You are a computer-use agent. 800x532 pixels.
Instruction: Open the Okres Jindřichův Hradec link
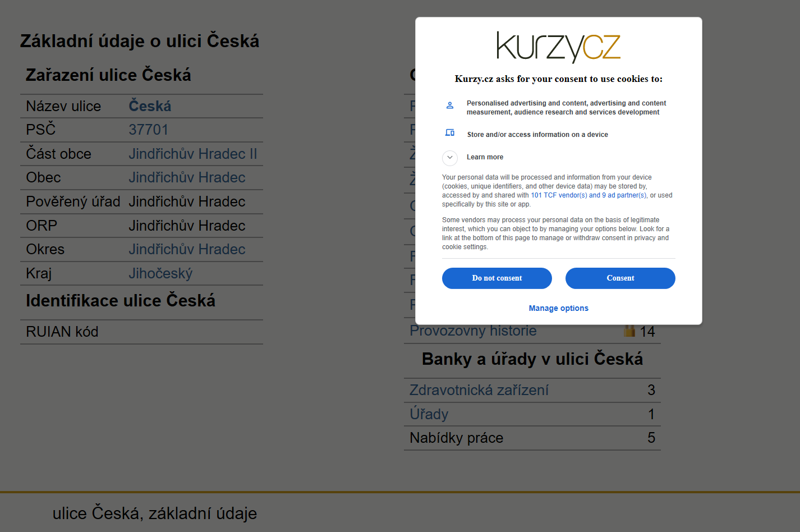(x=187, y=249)
